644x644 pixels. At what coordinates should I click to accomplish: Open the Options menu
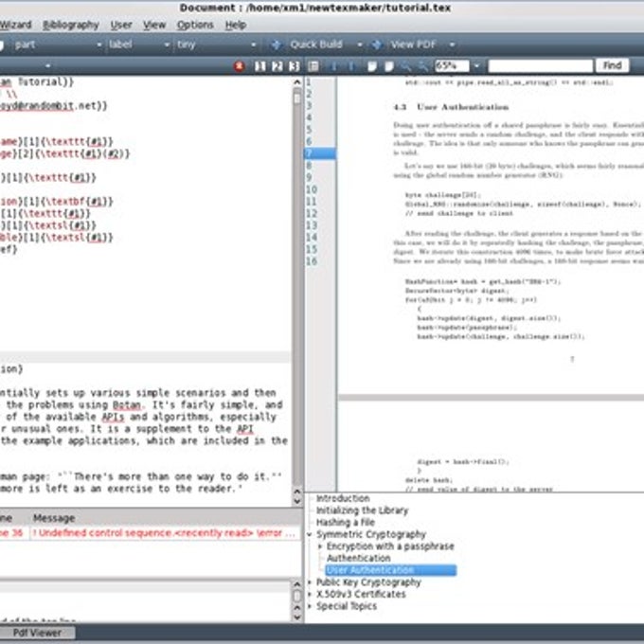(195, 25)
